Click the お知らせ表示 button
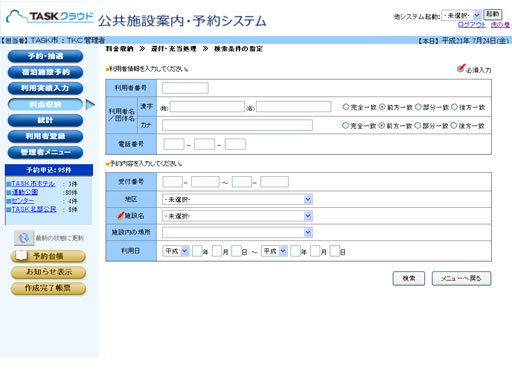This screenshot has height=384, width=512. click(48, 272)
